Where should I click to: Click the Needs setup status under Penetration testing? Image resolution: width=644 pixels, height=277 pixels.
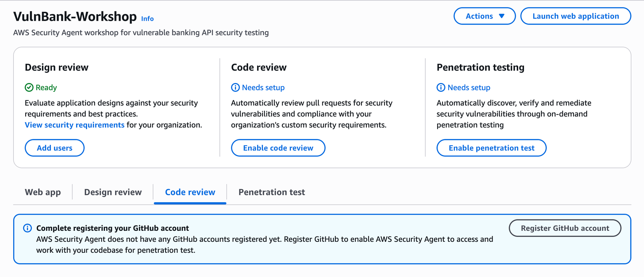coord(469,87)
